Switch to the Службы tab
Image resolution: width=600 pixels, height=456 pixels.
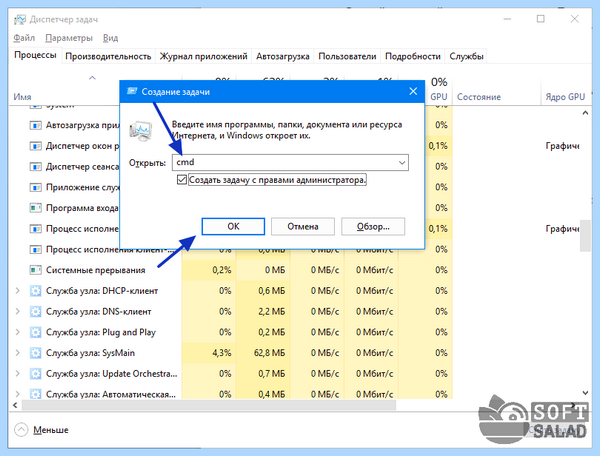tap(466, 56)
